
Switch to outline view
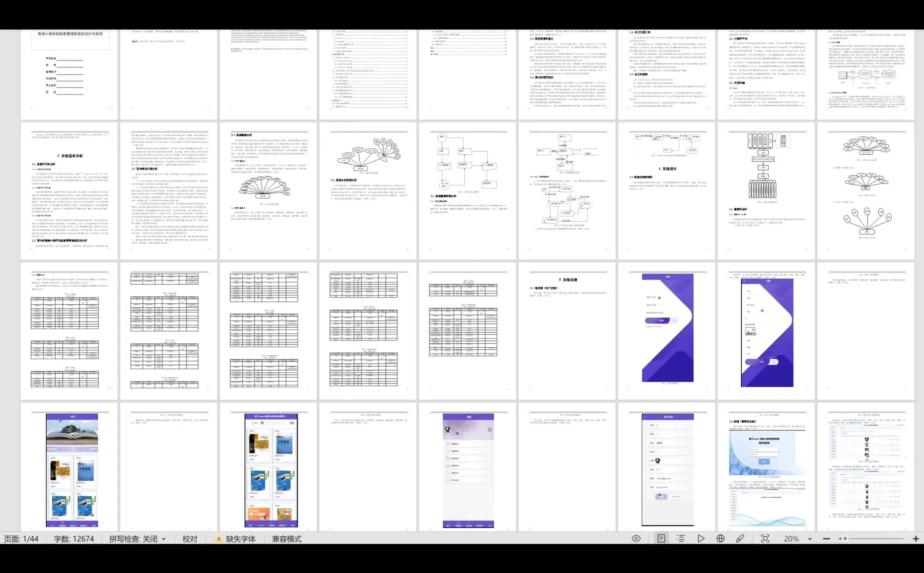point(681,539)
